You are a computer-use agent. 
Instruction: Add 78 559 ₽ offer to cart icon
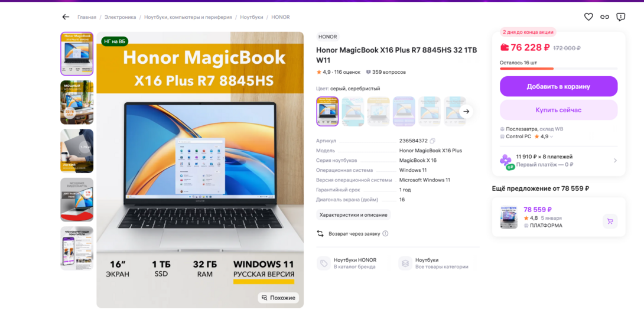pos(610,222)
